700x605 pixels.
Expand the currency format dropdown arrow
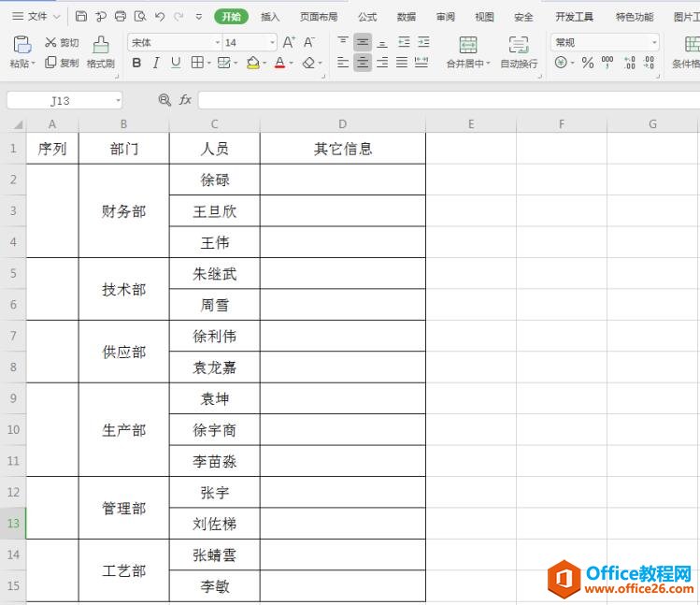[572, 63]
